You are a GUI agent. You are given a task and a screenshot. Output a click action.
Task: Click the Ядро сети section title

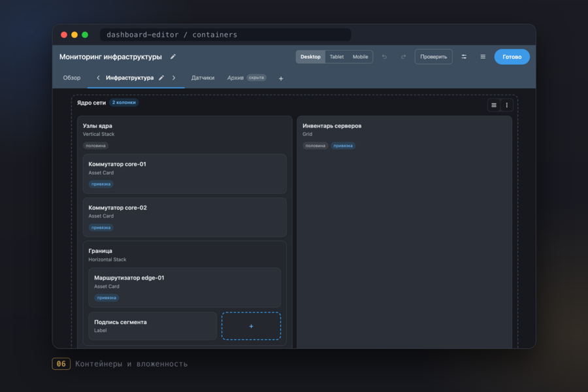(91, 103)
